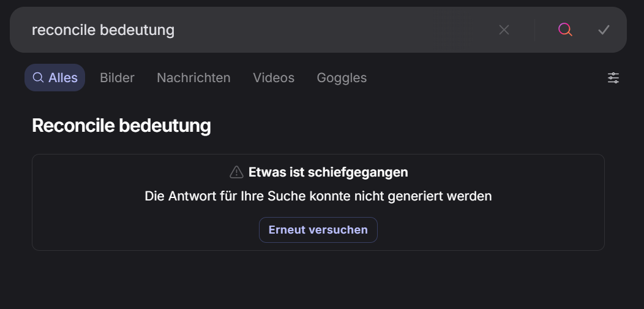Switch to the Goggles tab
Image resolution: width=644 pixels, height=309 pixels.
342,78
